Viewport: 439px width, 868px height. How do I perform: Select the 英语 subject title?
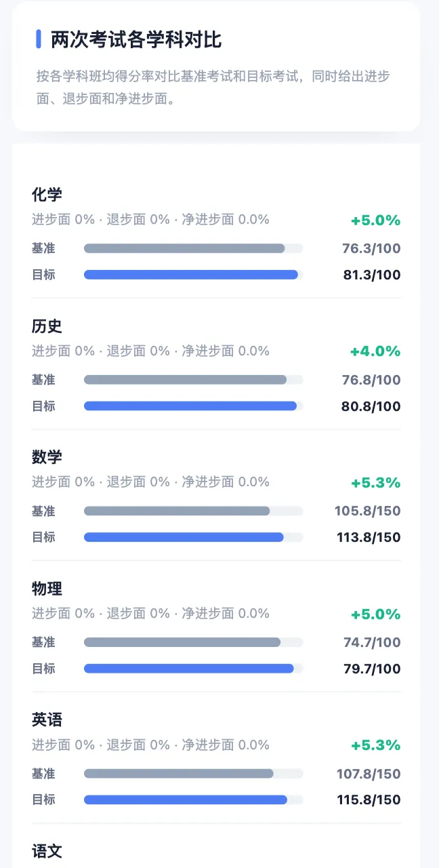tap(47, 719)
